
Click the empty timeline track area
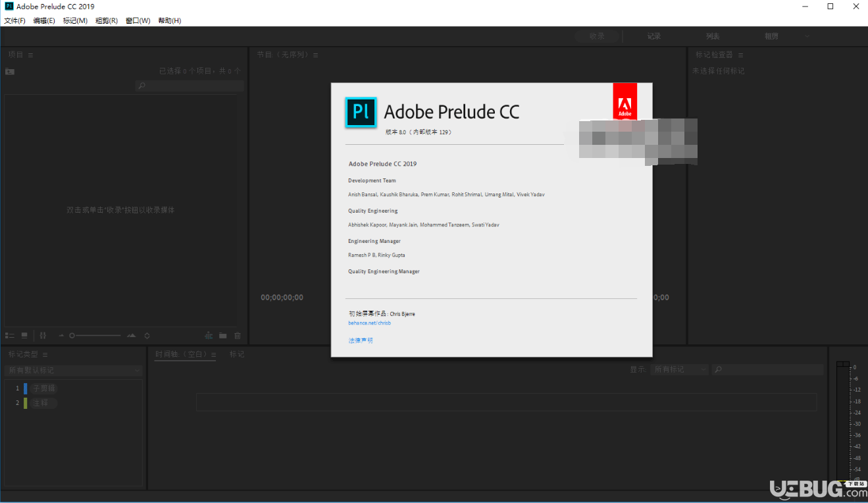click(x=506, y=402)
